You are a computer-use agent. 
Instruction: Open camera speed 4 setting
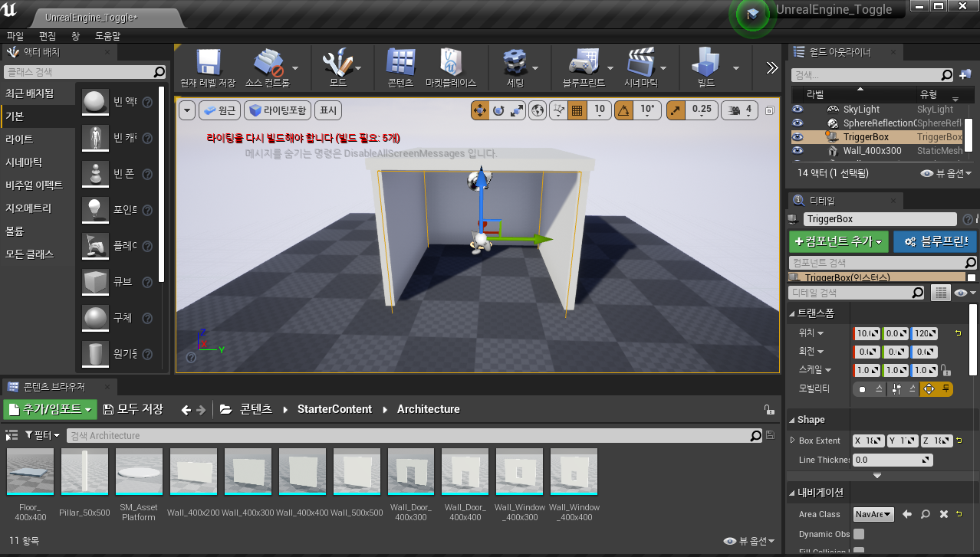[x=741, y=110]
